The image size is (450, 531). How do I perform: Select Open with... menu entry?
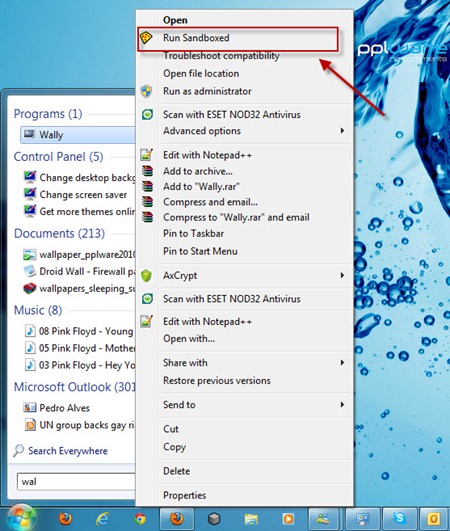(x=189, y=339)
